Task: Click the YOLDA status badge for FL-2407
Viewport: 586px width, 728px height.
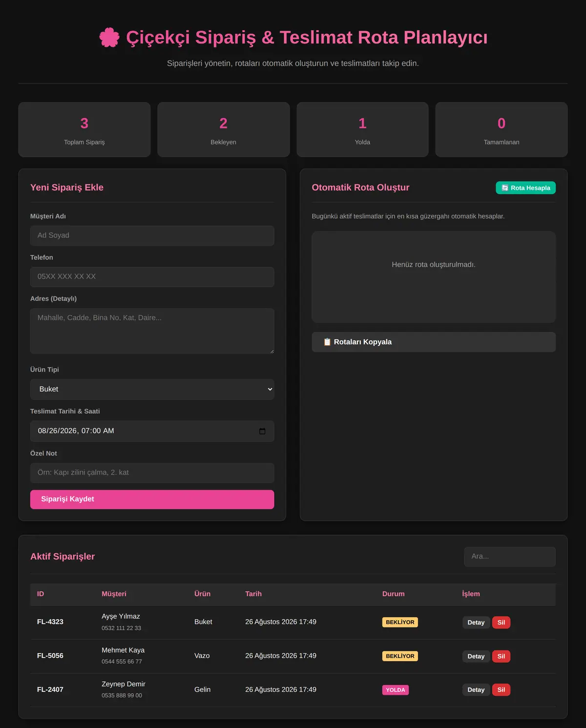Action: coord(396,690)
